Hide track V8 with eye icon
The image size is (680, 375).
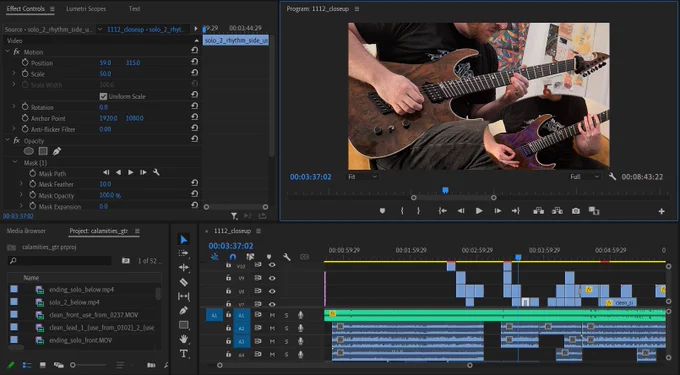tap(272, 291)
